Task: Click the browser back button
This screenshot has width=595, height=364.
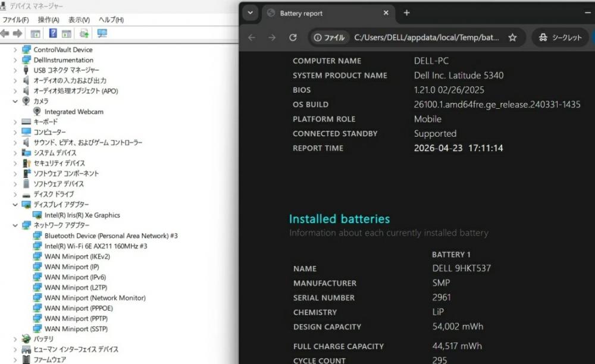Action: [x=252, y=37]
